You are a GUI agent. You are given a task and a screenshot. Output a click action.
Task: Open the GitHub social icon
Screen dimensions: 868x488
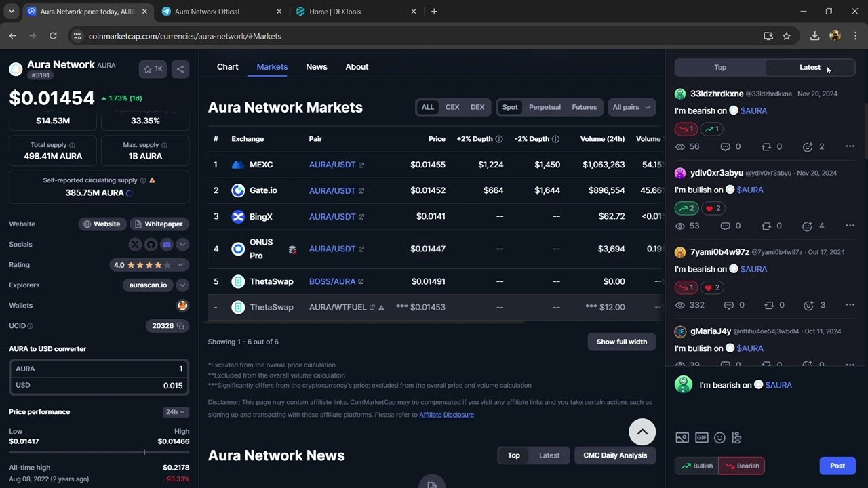(151, 244)
